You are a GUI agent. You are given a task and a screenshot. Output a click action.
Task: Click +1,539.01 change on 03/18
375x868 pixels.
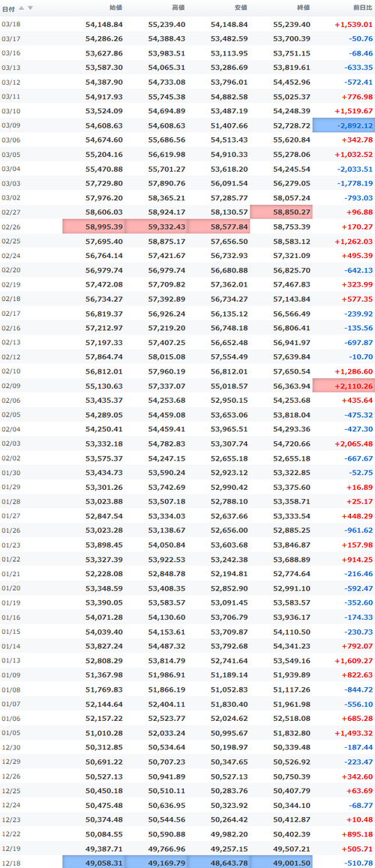353,25
